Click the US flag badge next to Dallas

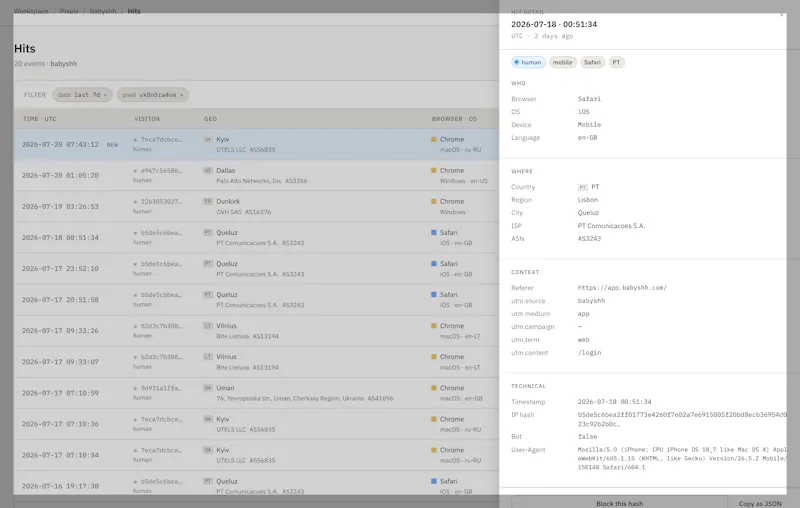tap(208, 170)
